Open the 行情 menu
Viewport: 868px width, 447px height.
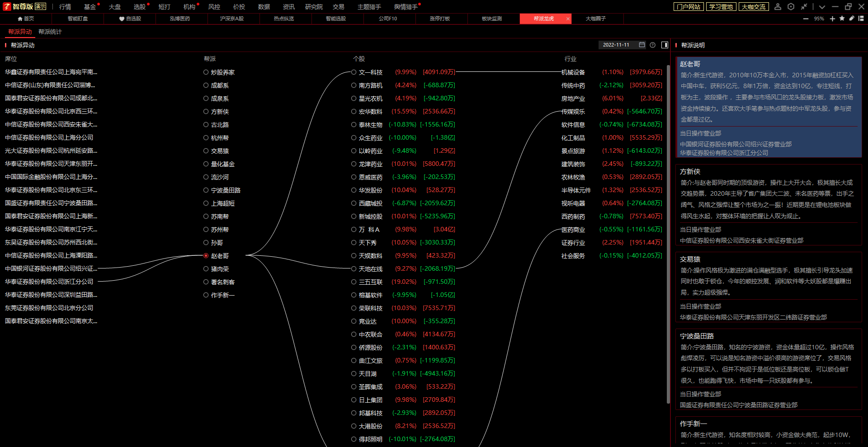click(x=65, y=7)
